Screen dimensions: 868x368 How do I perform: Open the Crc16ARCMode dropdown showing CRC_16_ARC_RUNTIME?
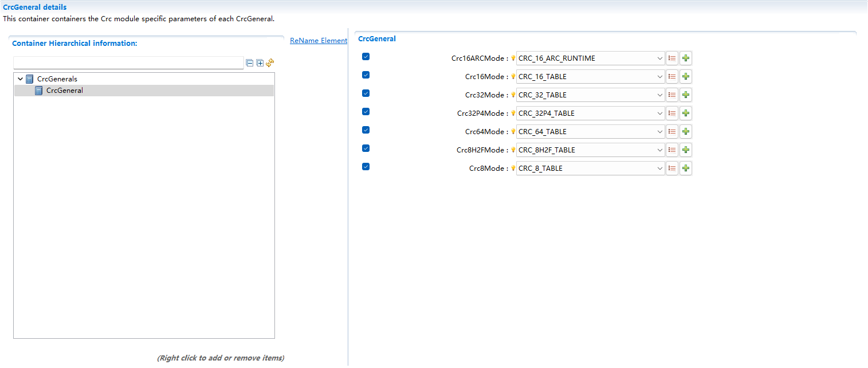point(590,58)
